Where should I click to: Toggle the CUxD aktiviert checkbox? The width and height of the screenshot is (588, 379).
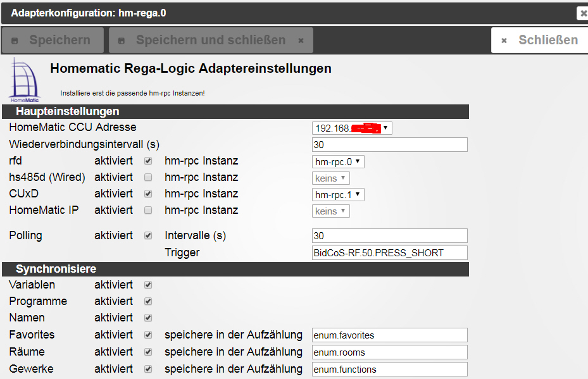point(148,194)
